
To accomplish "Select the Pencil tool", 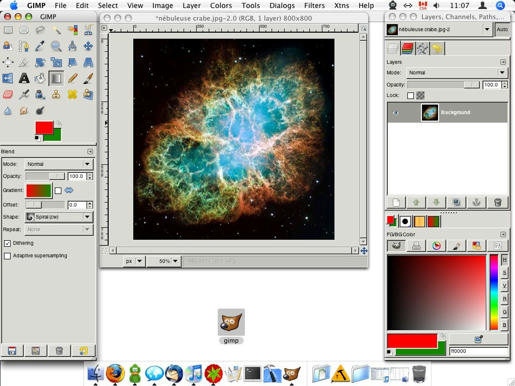I will point(72,78).
